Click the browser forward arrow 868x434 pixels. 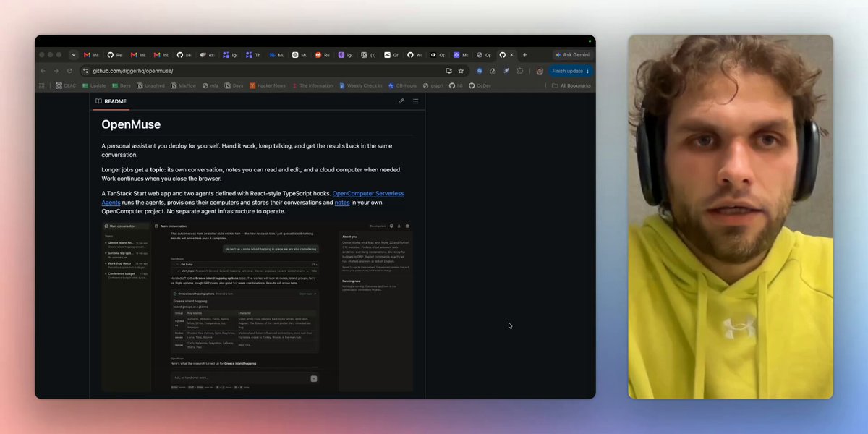coord(56,71)
